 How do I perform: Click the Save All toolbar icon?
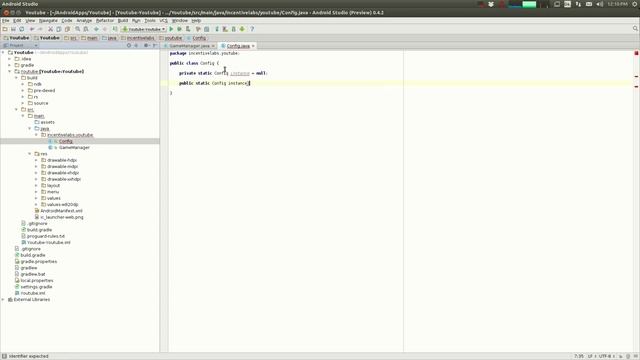point(13,29)
